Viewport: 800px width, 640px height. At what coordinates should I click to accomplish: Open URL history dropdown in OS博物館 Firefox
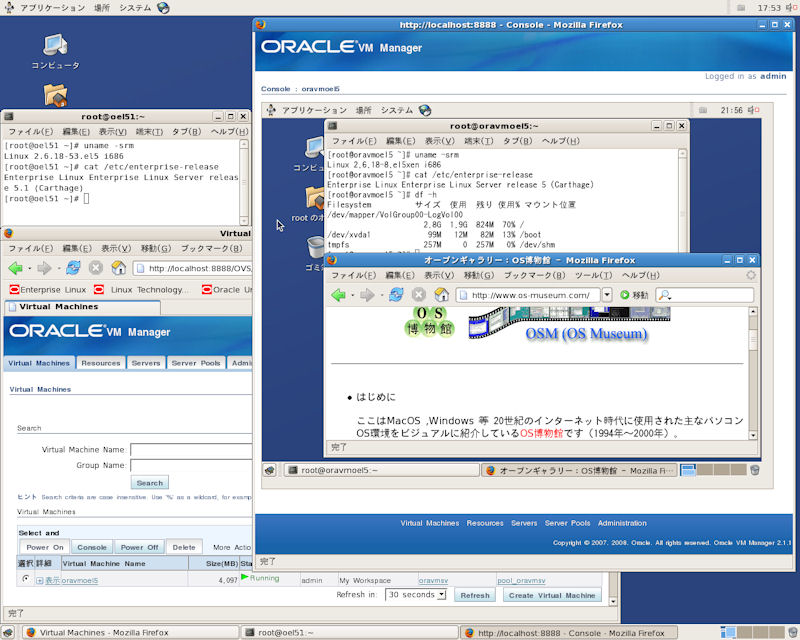click(607, 294)
